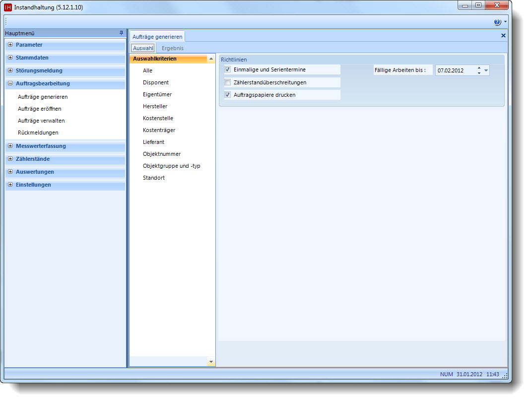This screenshot has width=532, height=403.
Task: Expand the Auswertungen section
Action: [10, 172]
